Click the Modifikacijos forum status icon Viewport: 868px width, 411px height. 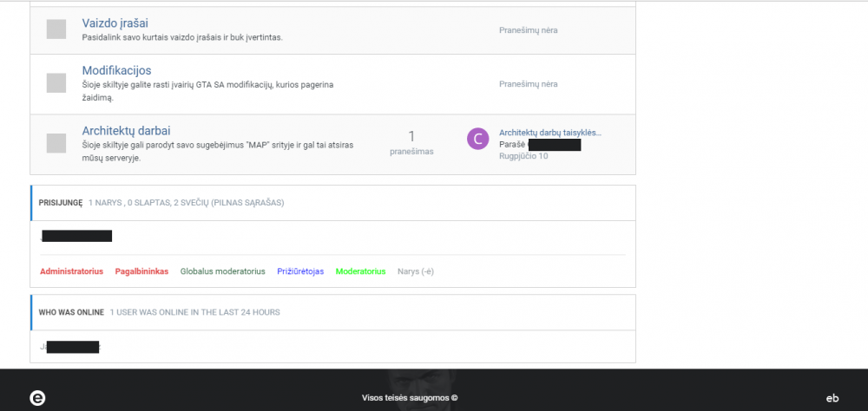click(56, 83)
